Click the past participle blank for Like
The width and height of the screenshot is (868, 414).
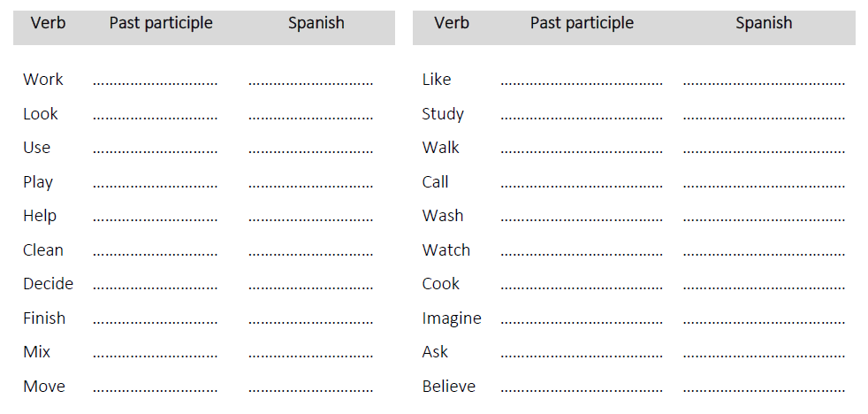(581, 81)
